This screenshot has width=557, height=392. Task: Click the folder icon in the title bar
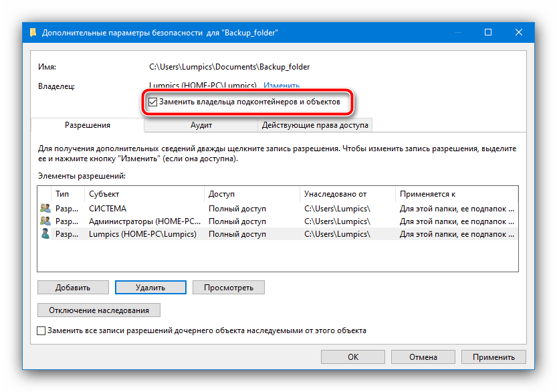33,32
